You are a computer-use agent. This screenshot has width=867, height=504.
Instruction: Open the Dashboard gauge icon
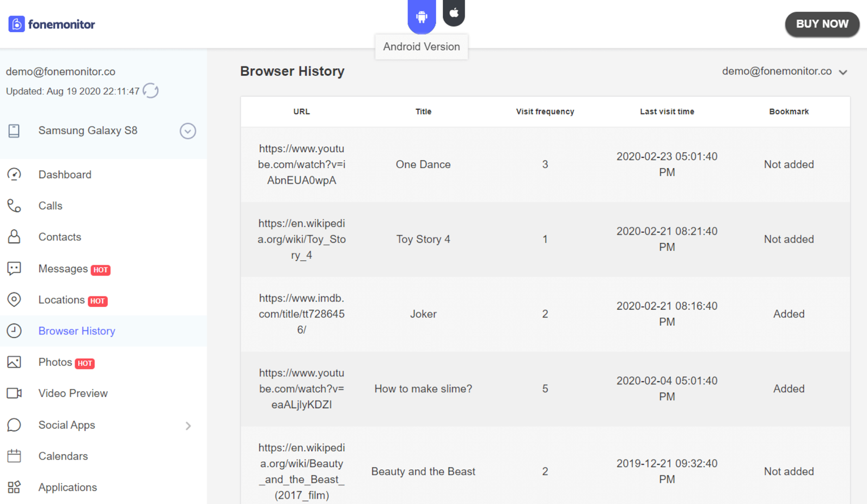14,174
